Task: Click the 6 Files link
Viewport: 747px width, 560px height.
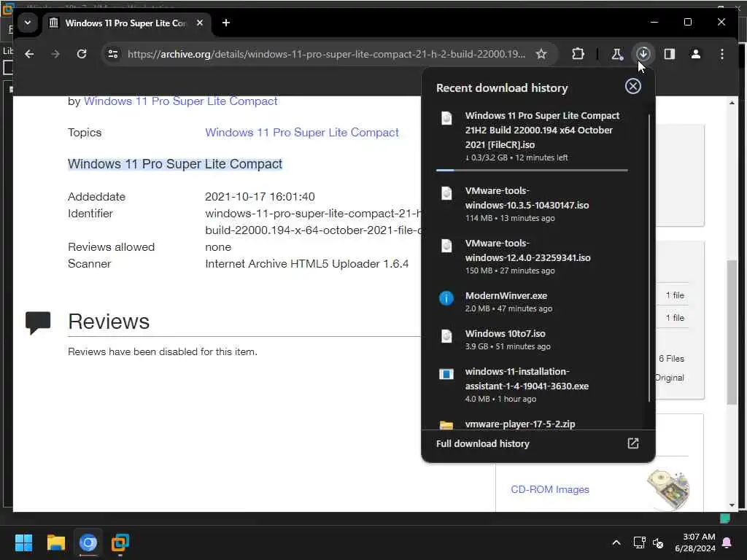Action: point(671,359)
